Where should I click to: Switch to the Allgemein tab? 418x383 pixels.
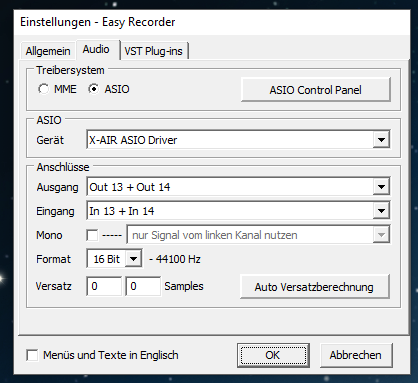click(x=48, y=51)
